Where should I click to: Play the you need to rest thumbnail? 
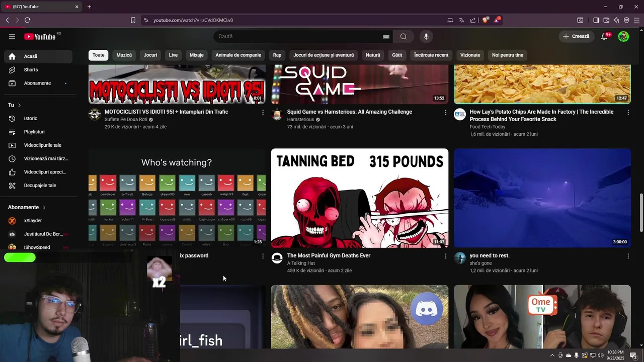pos(542,198)
